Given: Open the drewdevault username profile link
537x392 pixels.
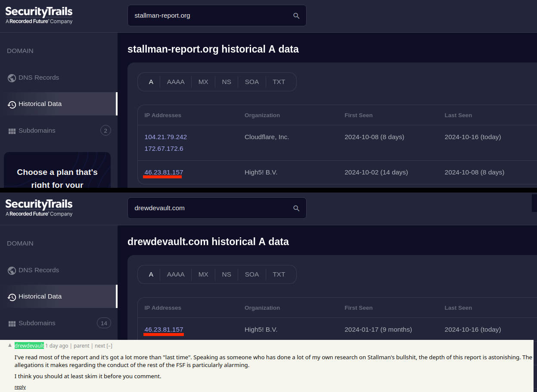Looking at the screenshot, I should 29,345.
